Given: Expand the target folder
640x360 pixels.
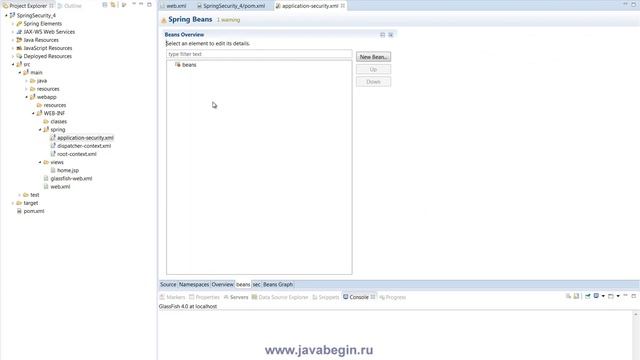Looking at the screenshot, I should coord(13,203).
